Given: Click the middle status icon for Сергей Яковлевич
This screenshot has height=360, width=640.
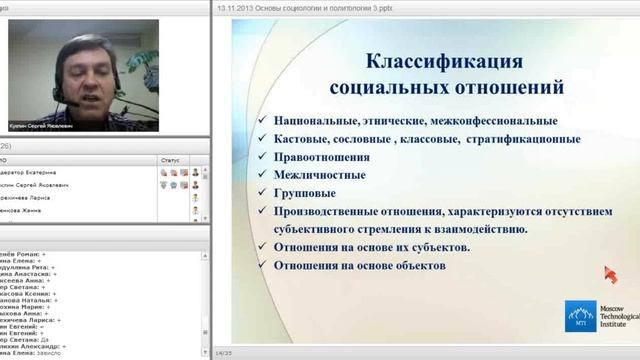Looking at the screenshot, I should click(x=173, y=185).
